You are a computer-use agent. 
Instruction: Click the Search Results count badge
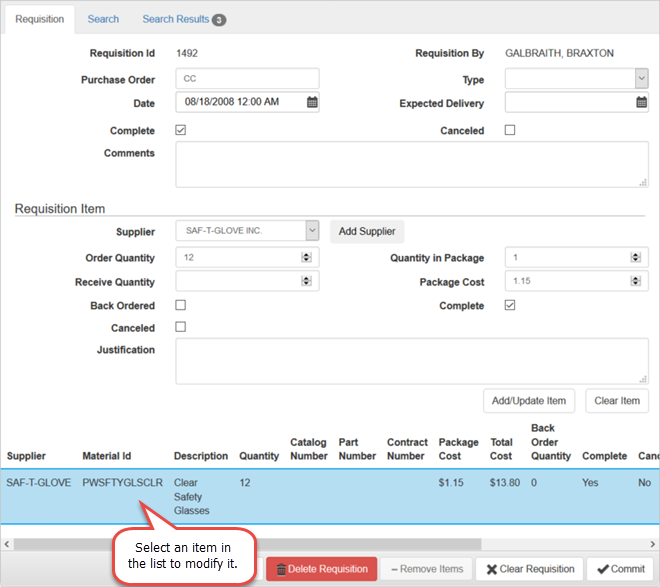click(x=219, y=20)
